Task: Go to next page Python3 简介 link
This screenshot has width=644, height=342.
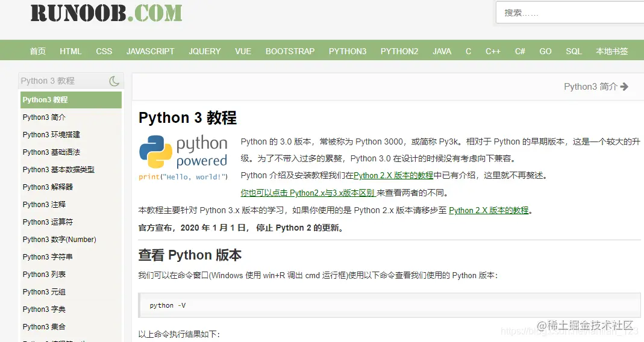Action: tap(596, 87)
